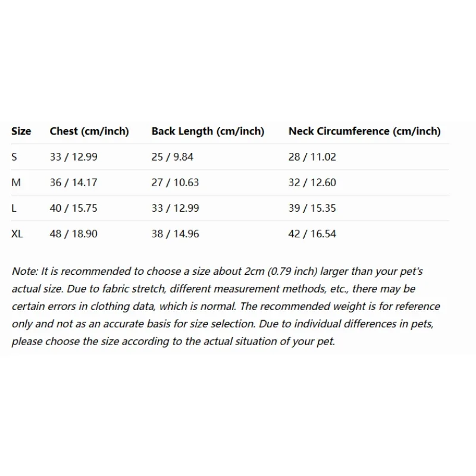Select the XL size row label
The height and width of the screenshot is (476, 476).
(17, 234)
